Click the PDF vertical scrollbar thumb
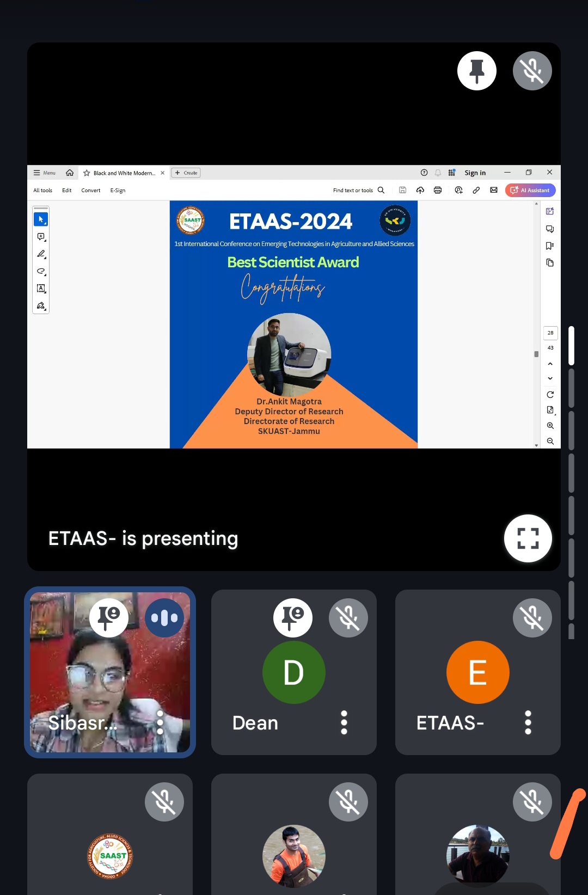Viewport: 588px width, 895px height. (536, 354)
